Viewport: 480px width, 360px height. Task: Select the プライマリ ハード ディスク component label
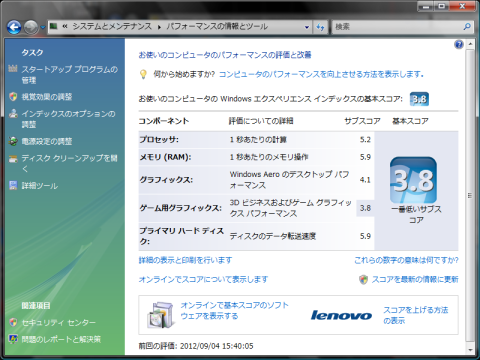click(182, 236)
